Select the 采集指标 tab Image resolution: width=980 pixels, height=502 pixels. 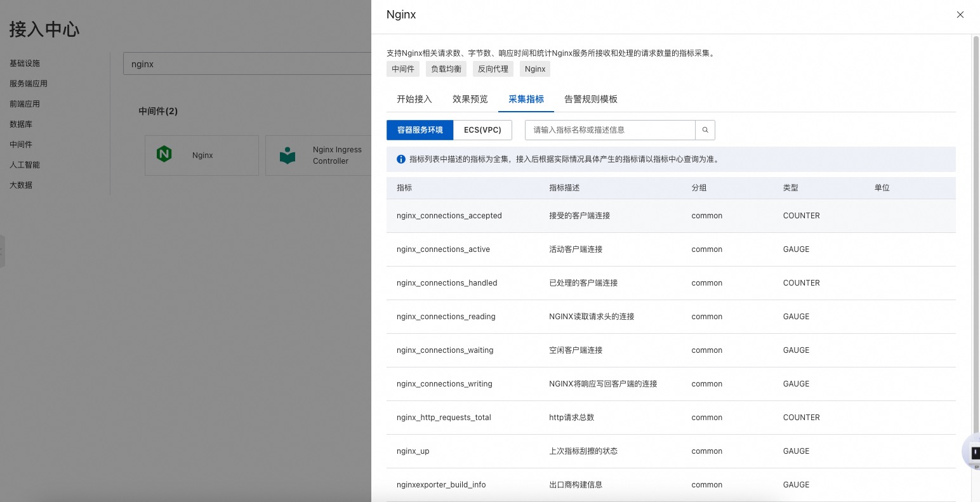tap(526, 99)
